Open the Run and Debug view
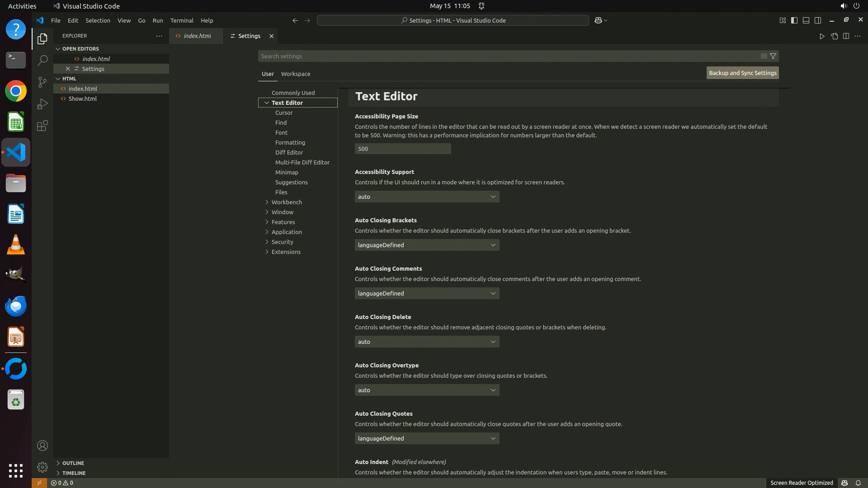The height and width of the screenshot is (488, 868). [42, 104]
